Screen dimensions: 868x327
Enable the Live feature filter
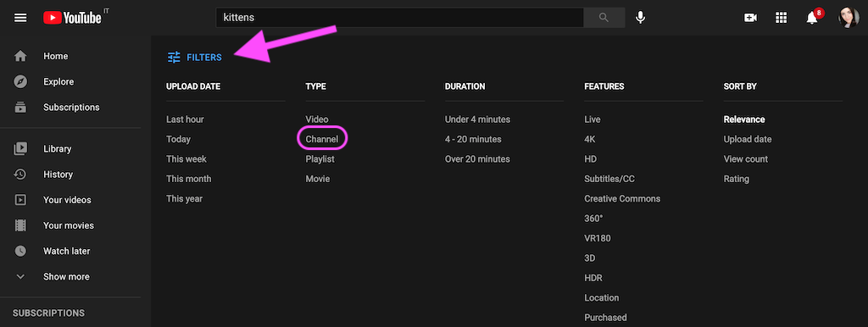click(x=593, y=119)
